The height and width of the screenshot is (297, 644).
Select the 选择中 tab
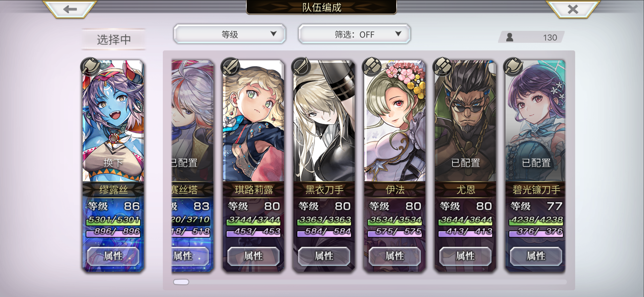tap(114, 39)
